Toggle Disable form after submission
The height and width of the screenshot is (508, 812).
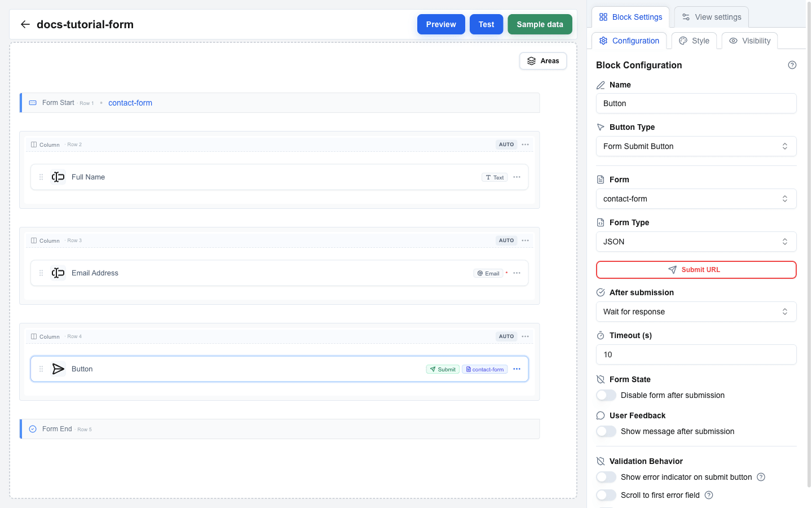(x=606, y=395)
